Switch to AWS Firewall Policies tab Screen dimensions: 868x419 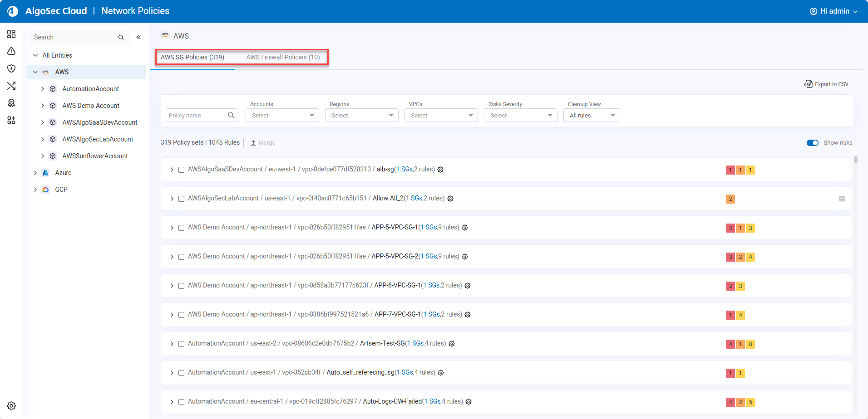pyautogui.click(x=283, y=57)
